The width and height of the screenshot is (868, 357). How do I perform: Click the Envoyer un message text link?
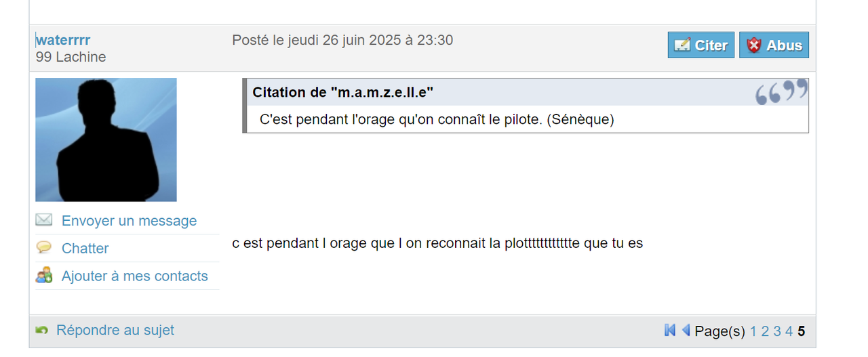point(129,221)
